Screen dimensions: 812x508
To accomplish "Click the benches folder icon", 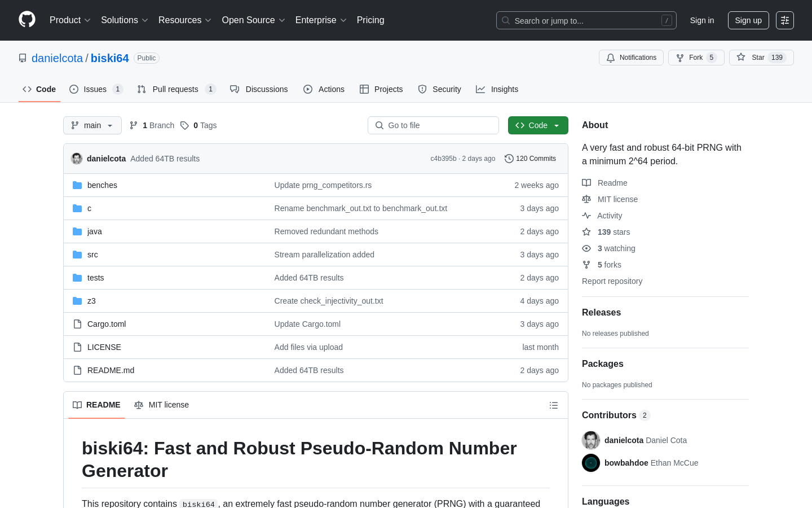I will pyautogui.click(x=77, y=185).
